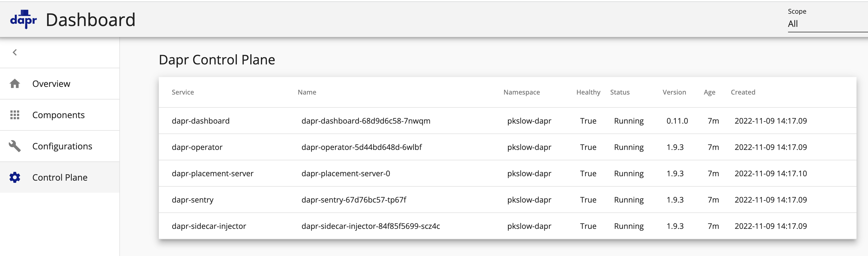868x256 pixels.
Task: Click True healthy value in dapr-operator row
Action: (x=588, y=147)
